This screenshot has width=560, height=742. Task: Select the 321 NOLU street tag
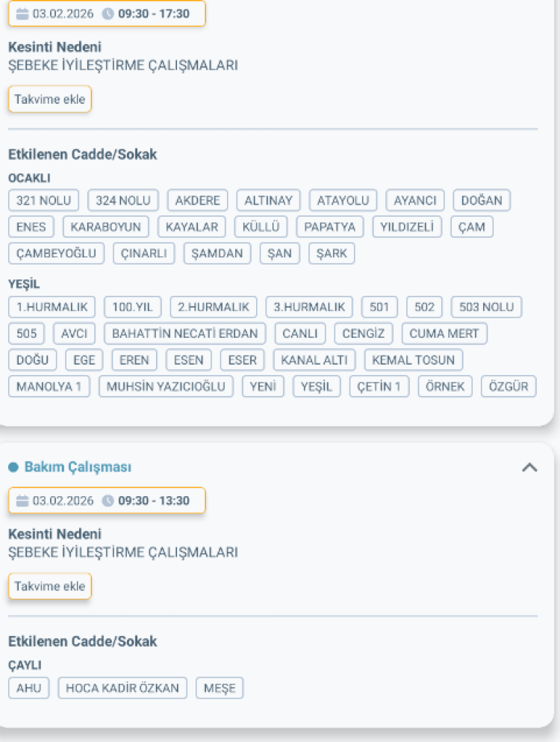coord(43,200)
